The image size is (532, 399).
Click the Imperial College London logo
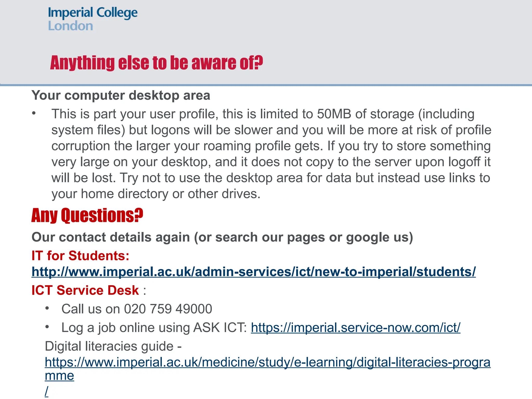92,19
